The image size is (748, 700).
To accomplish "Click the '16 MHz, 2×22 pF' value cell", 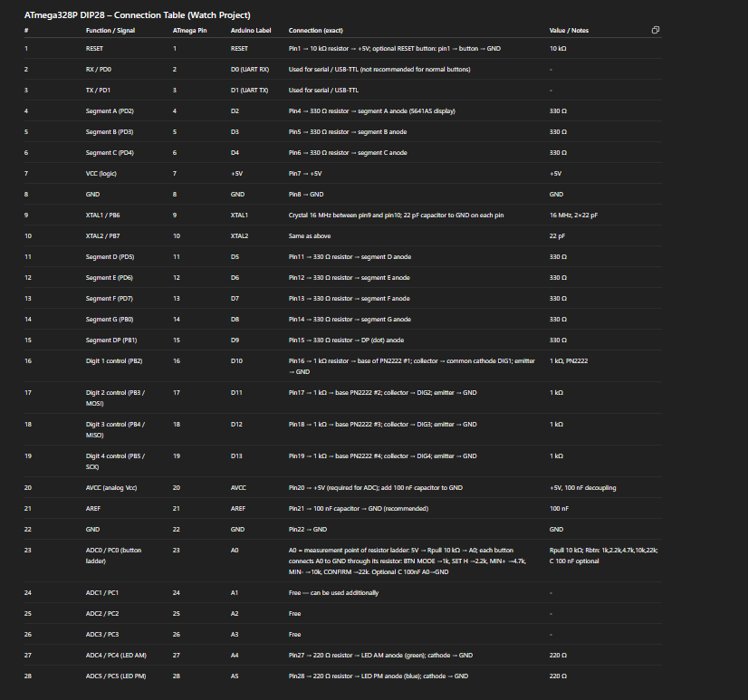I will [571, 216].
